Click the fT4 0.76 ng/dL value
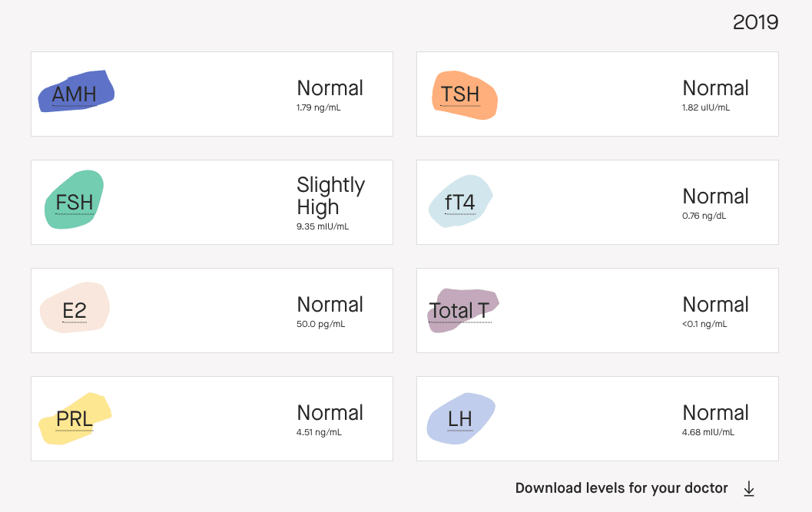This screenshot has height=512, width=812. [704, 216]
